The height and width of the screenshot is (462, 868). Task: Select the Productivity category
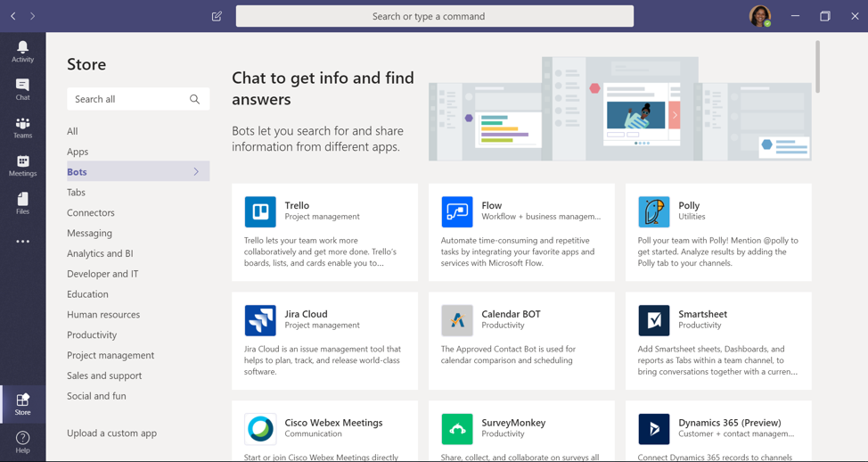click(x=92, y=335)
